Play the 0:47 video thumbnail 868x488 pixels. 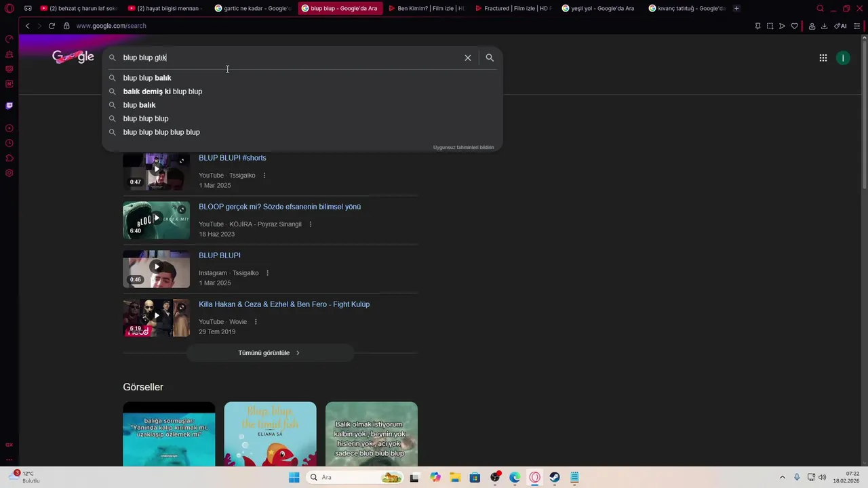coord(156,171)
